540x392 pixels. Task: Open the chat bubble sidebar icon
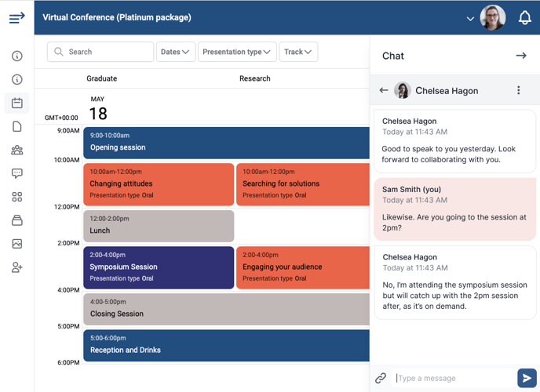(17, 173)
